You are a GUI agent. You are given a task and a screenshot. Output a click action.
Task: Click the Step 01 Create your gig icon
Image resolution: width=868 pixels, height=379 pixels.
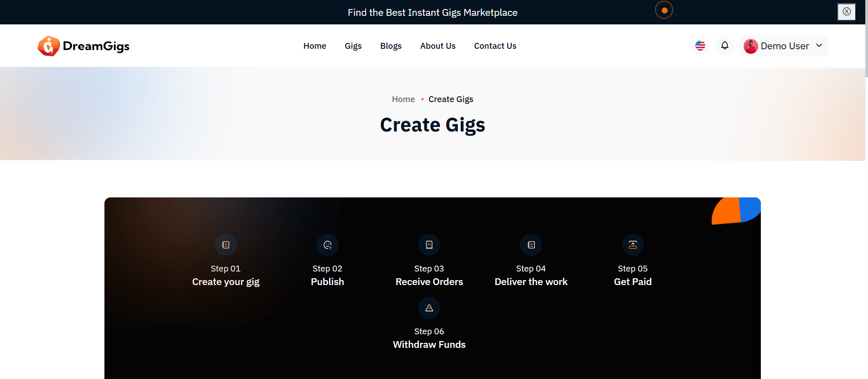coord(226,245)
